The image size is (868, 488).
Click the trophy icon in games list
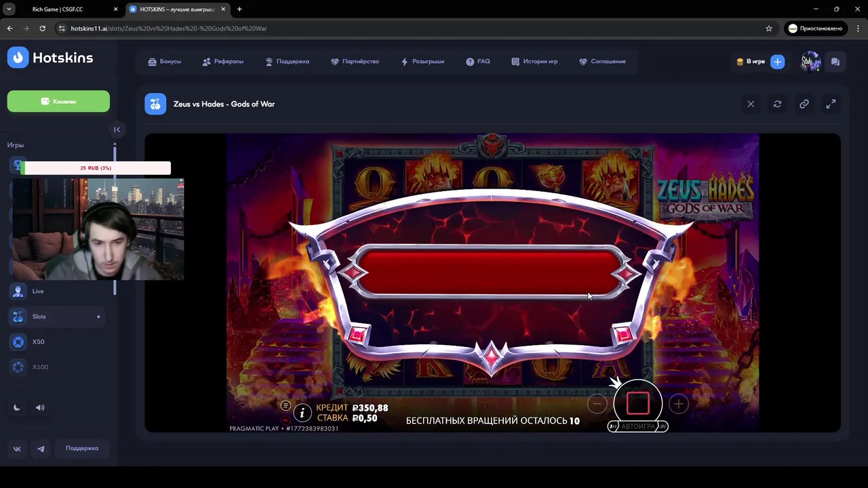tap(18, 165)
